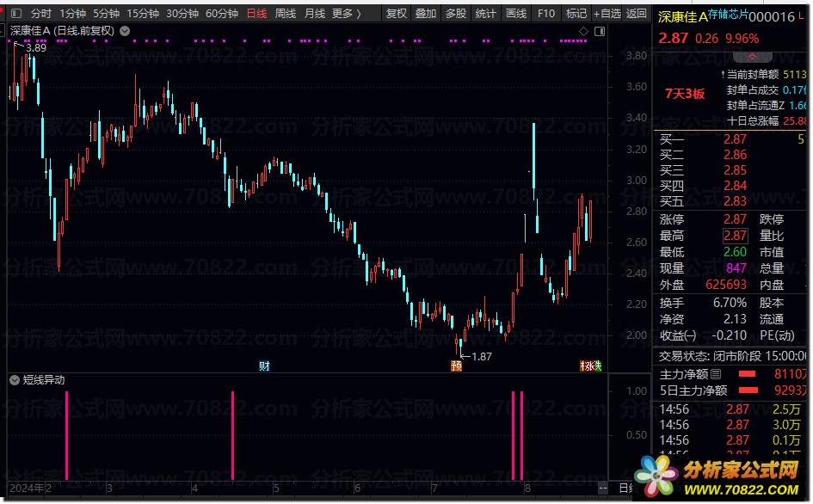Click the 换手 value 6.70%
This screenshot has width=813, height=504.
(730, 303)
